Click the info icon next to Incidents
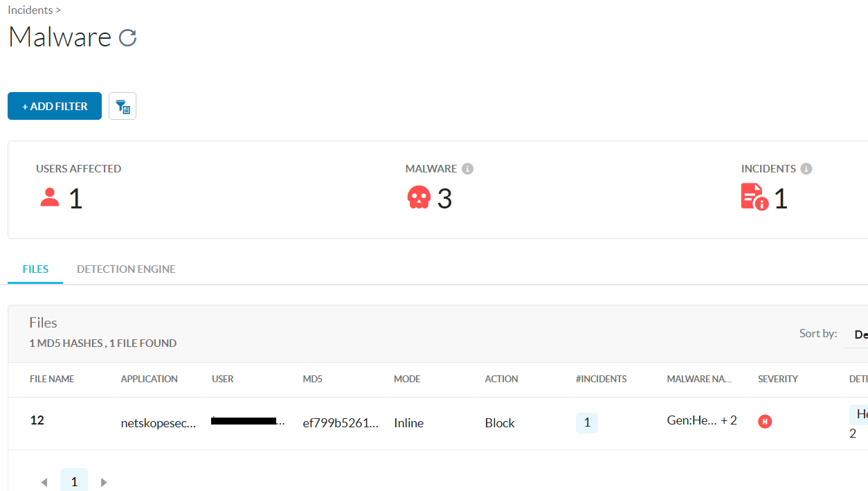 806,168
